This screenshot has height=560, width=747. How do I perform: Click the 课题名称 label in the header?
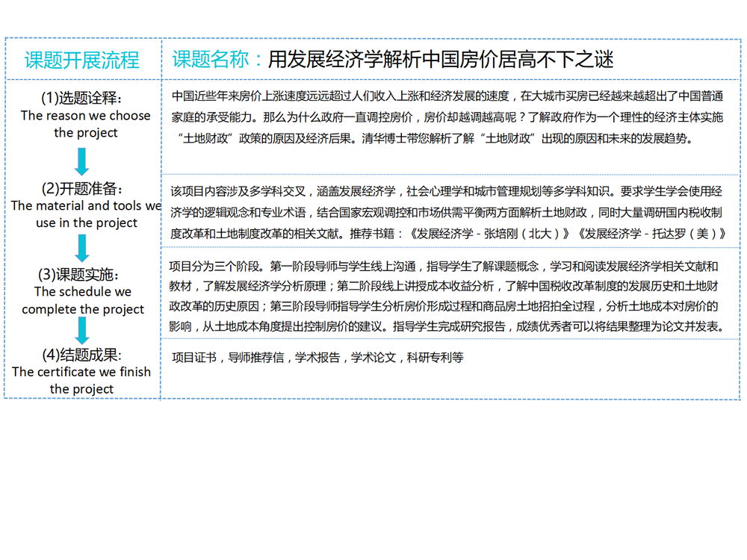pos(211,59)
